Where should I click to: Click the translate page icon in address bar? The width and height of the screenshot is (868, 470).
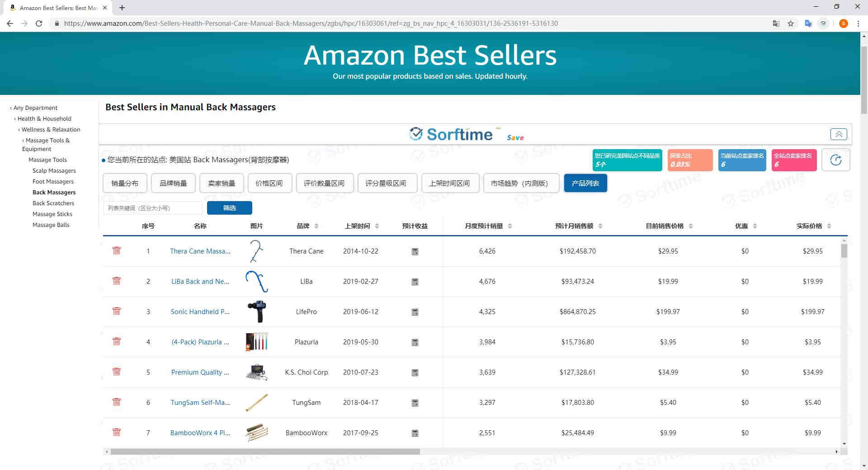[x=776, y=23]
